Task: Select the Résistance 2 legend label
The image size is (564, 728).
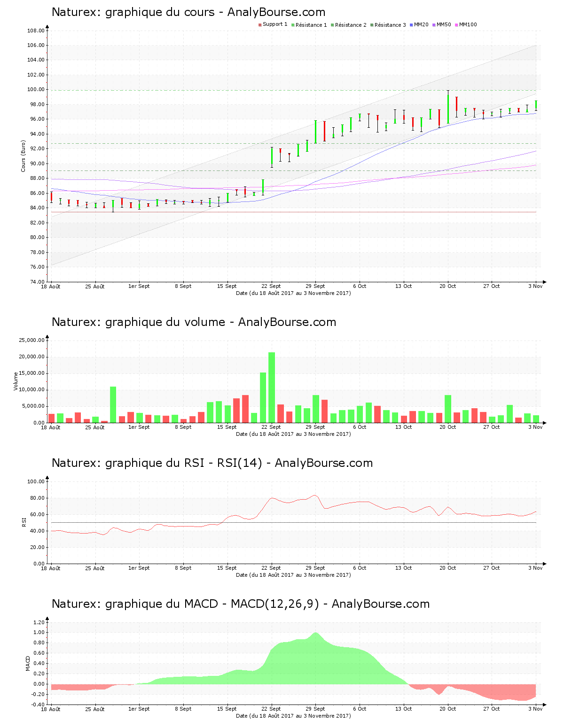Action: tap(351, 25)
